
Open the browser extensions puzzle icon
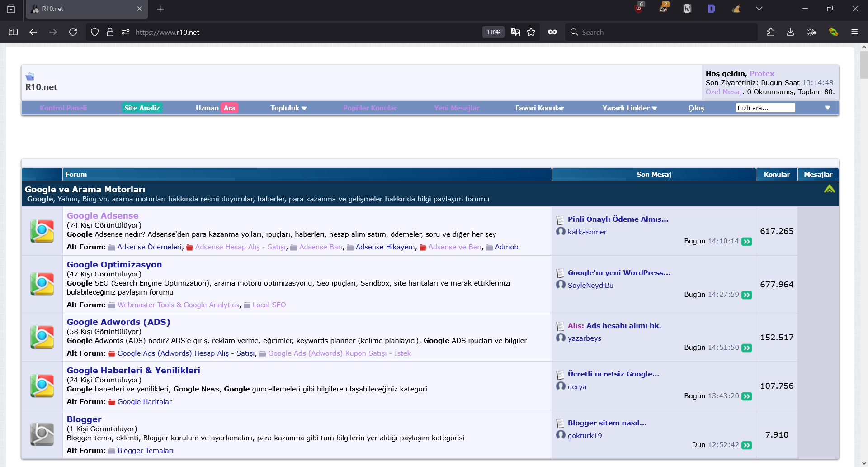tap(771, 32)
